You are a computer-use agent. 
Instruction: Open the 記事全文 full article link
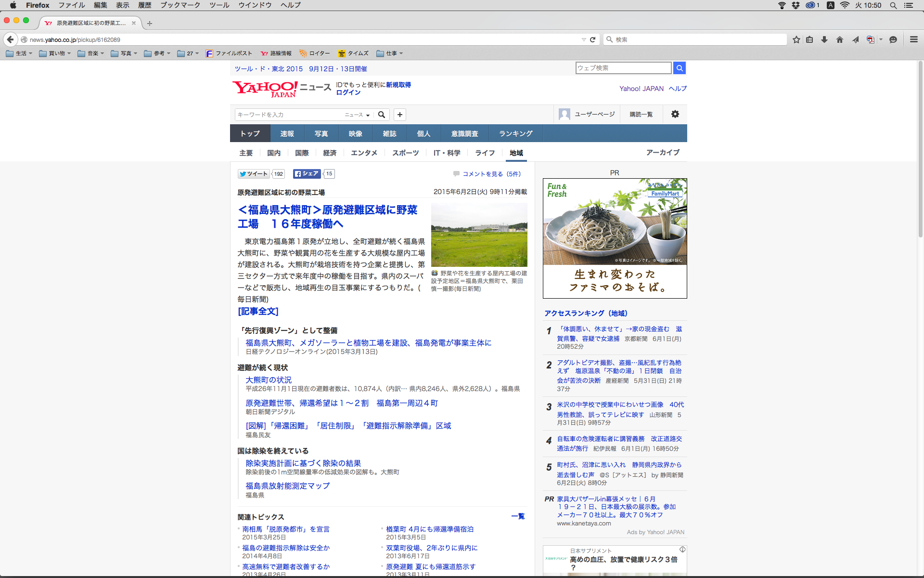[258, 312]
